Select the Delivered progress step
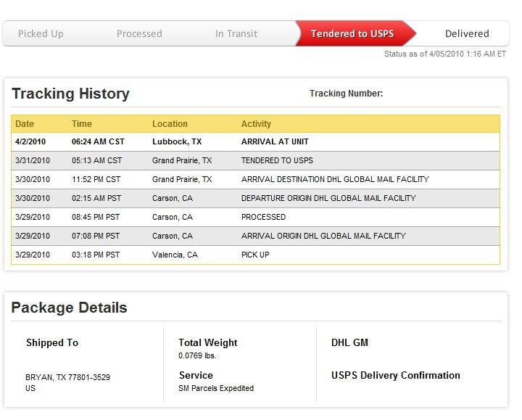The width and height of the screenshot is (522, 420). [x=467, y=33]
